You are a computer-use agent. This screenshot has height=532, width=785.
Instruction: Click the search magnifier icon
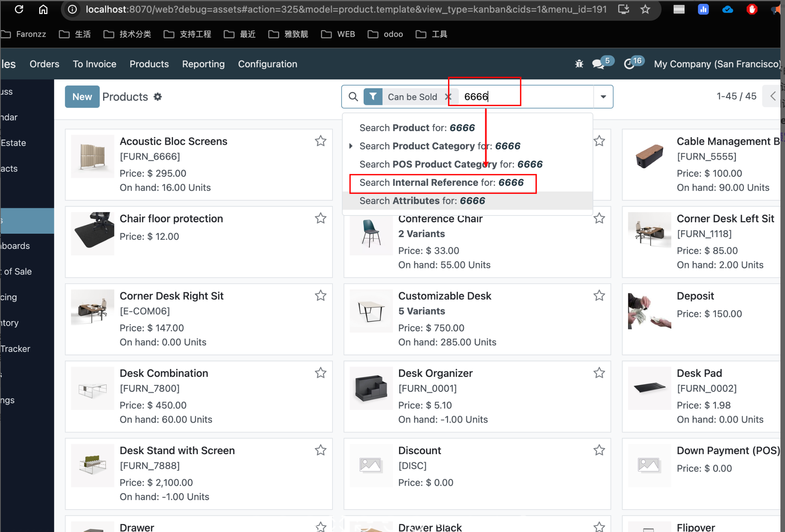click(353, 97)
